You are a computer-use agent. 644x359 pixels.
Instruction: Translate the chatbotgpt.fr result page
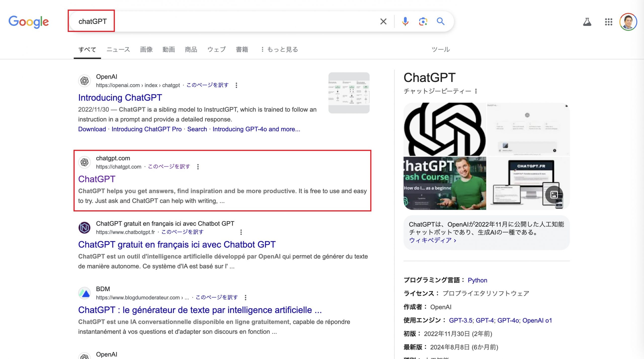click(182, 232)
